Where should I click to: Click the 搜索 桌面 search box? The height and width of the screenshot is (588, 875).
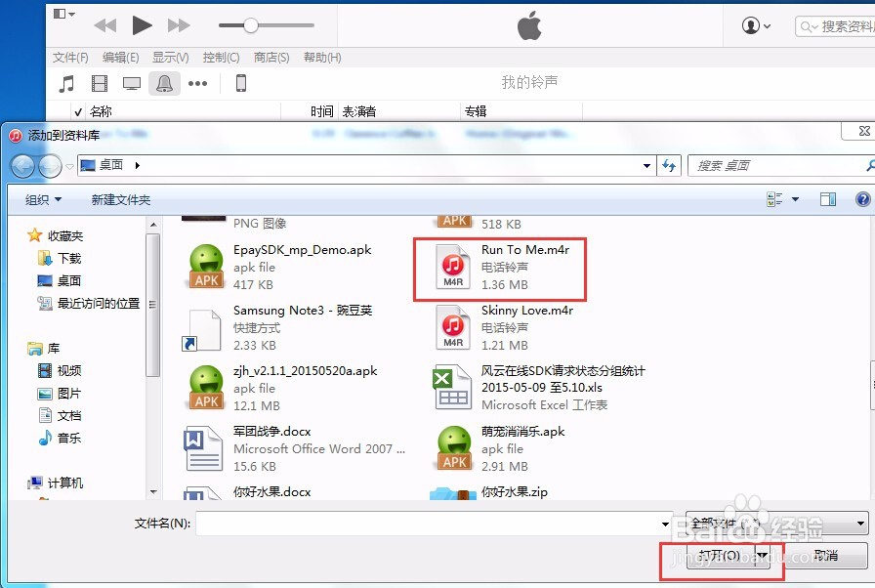(781, 166)
